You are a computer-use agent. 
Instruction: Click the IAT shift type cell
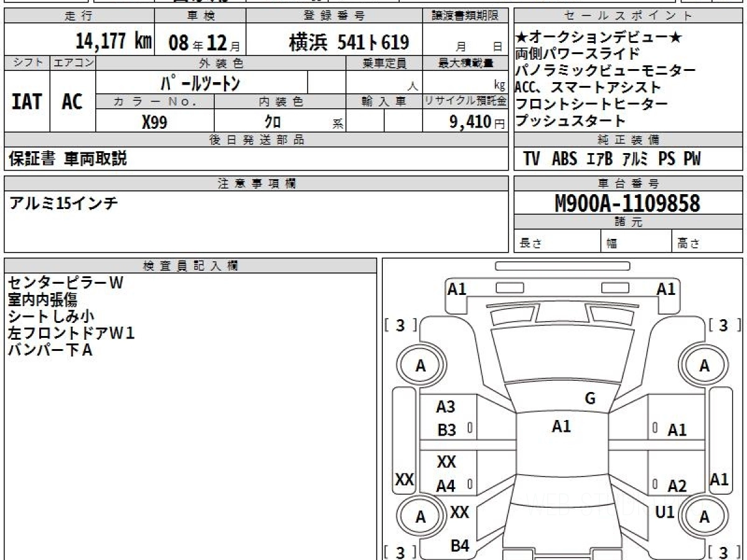[x=27, y=102]
